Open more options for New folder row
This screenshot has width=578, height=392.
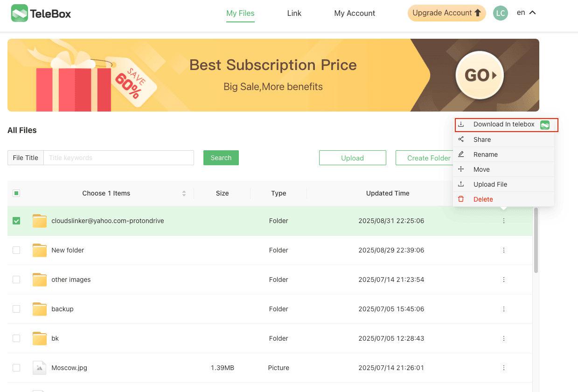point(504,250)
